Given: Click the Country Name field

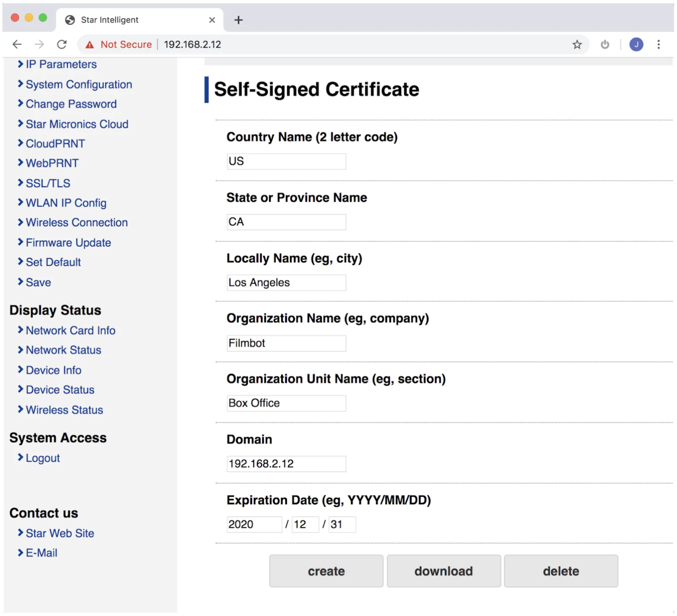Looking at the screenshot, I should (286, 162).
